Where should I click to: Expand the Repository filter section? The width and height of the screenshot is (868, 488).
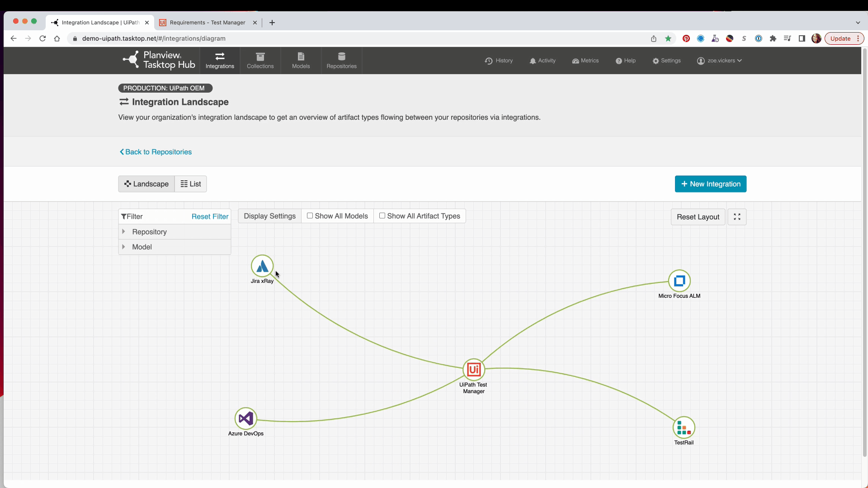click(x=175, y=232)
